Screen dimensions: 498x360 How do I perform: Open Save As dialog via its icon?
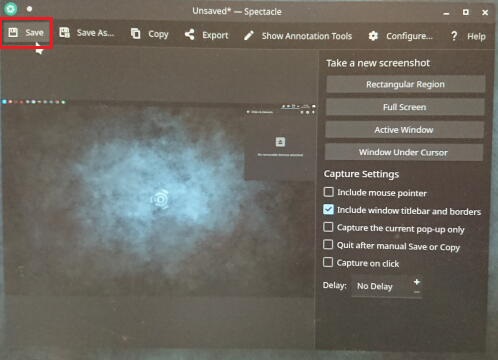(65, 33)
